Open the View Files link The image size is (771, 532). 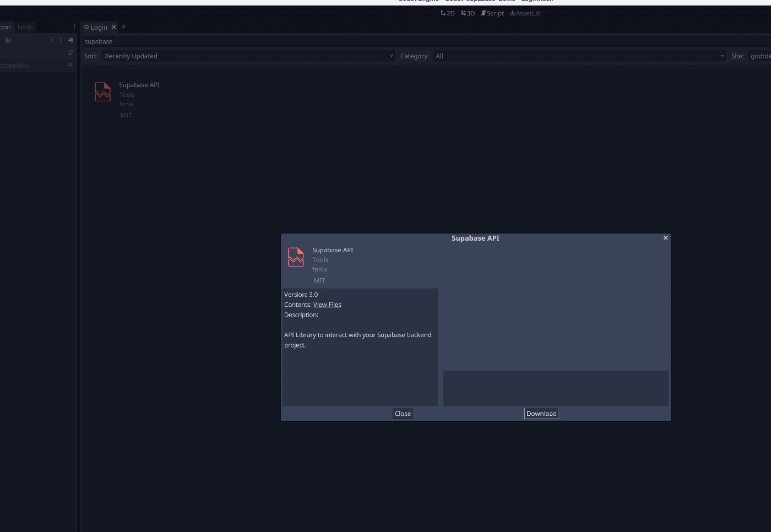tap(327, 305)
